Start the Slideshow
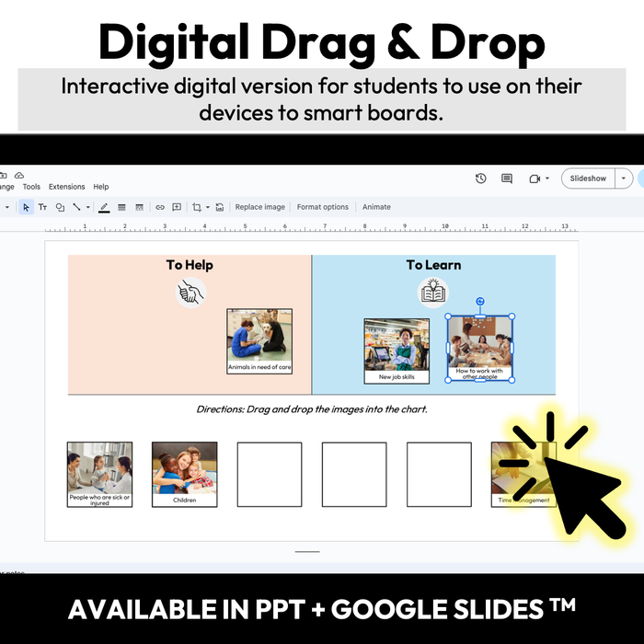Image resolution: width=644 pixels, height=644 pixels. point(588,178)
